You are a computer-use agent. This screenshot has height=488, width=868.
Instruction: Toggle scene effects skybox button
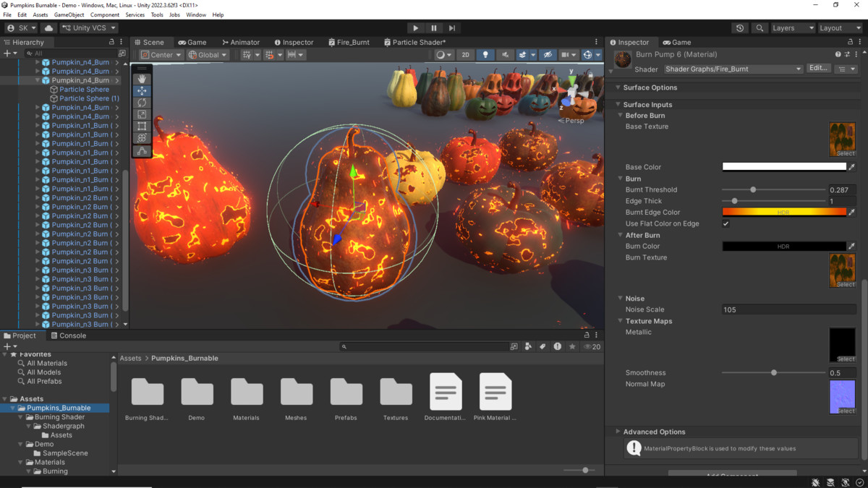522,55
